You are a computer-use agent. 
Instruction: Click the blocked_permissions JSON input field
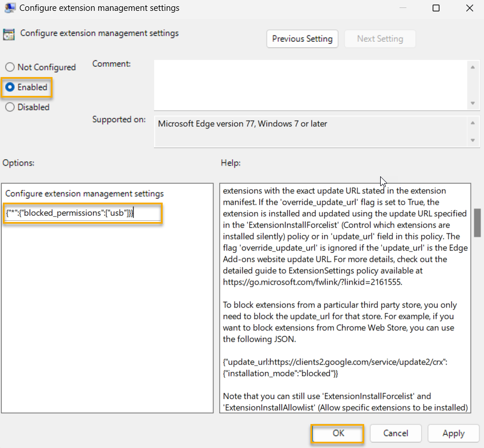point(82,213)
